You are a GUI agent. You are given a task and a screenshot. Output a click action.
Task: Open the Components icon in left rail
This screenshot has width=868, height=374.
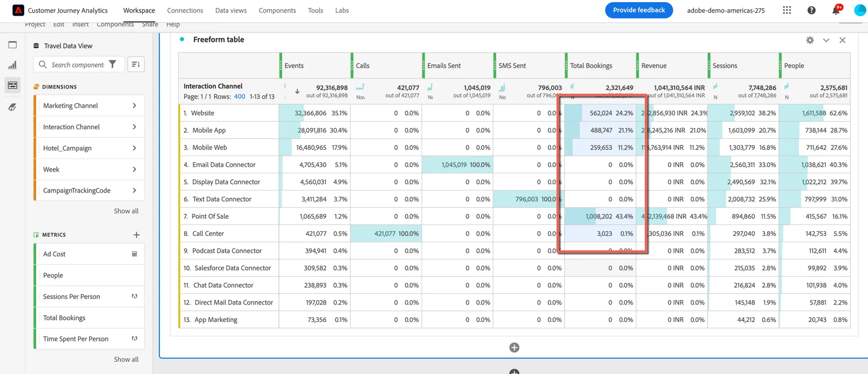(x=13, y=85)
